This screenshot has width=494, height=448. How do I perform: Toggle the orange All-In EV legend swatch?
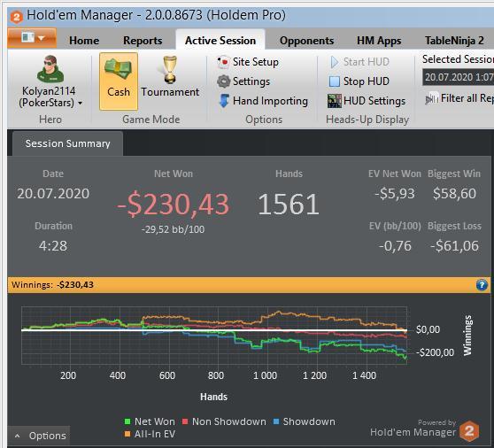(x=127, y=434)
